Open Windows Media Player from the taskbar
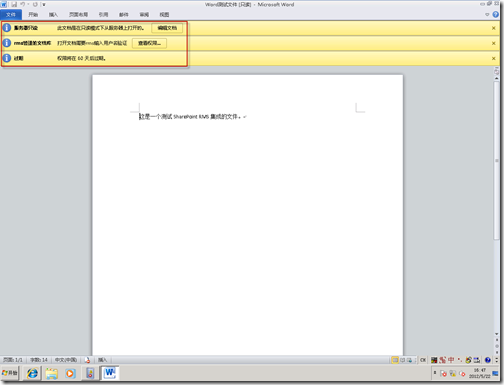The image size is (504, 385). pos(70,373)
